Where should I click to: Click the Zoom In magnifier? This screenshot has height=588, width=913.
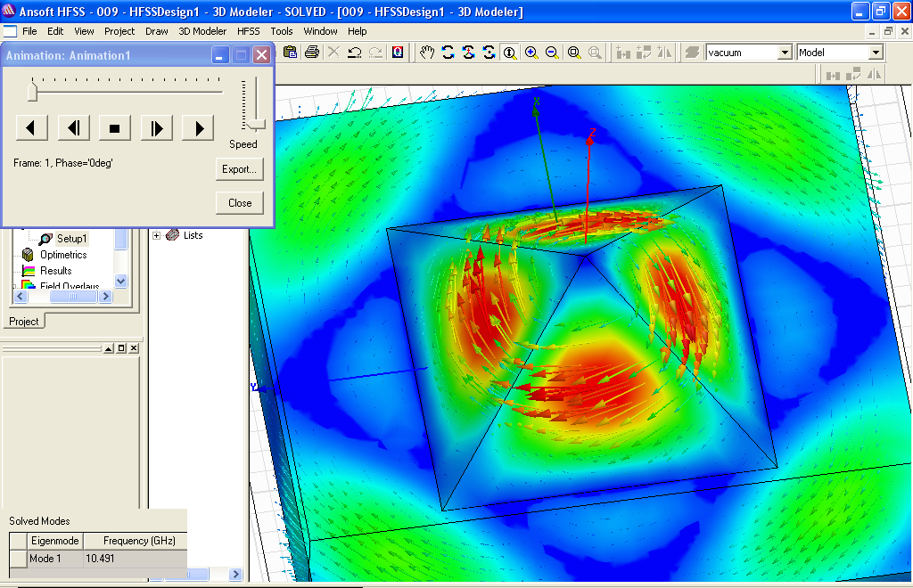[x=531, y=53]
